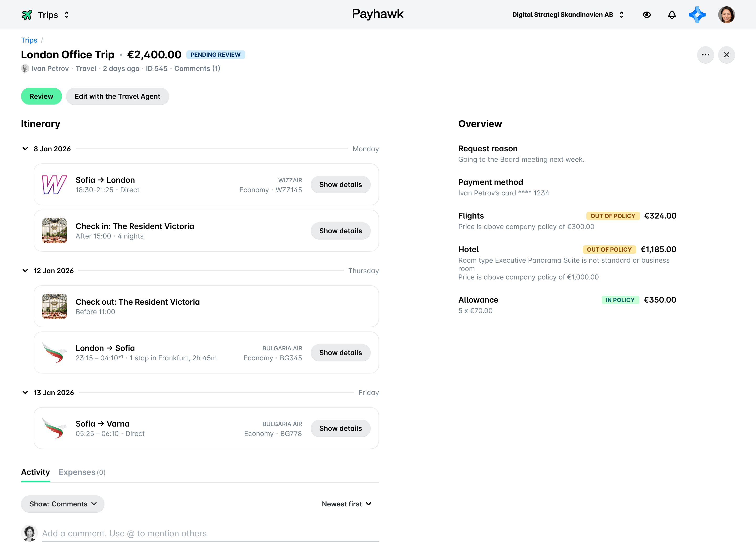Switch to the Activity tab
The image size is (756, 550).
coord(35,472)
